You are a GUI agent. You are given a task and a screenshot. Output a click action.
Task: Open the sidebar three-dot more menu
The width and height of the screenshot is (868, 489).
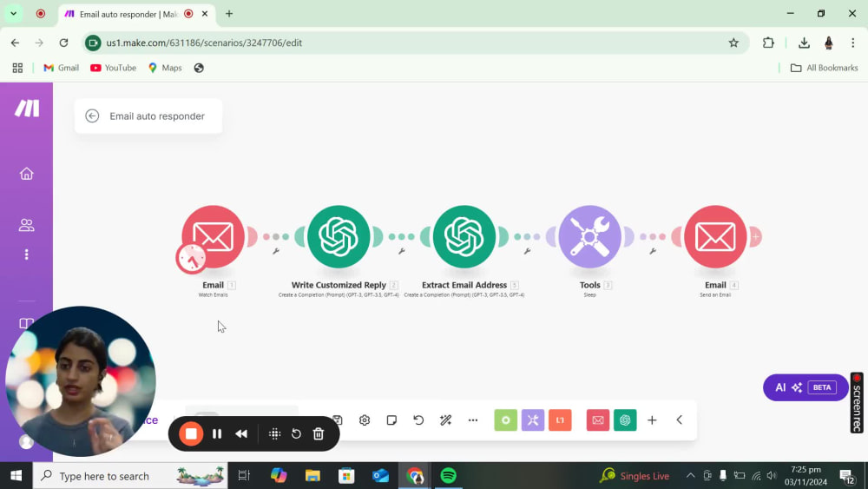(27, 254)
